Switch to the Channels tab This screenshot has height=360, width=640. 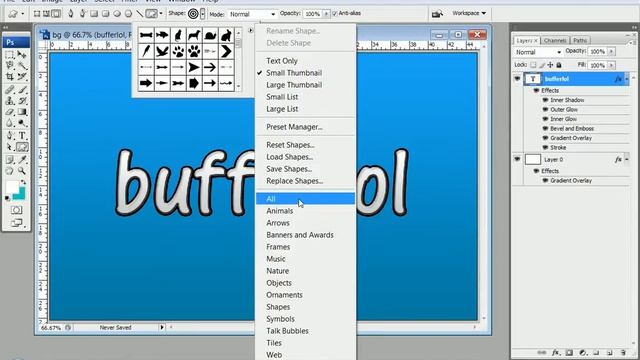555,40
